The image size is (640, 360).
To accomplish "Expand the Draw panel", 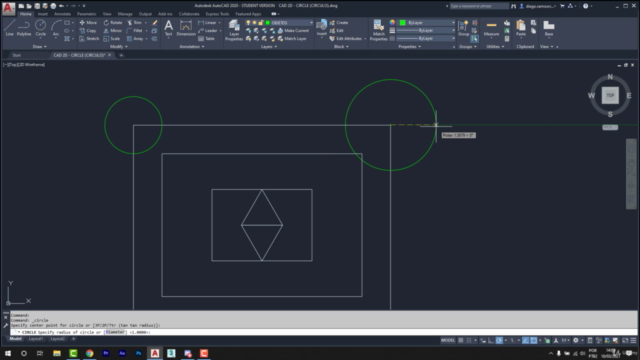I will (40, 47).
